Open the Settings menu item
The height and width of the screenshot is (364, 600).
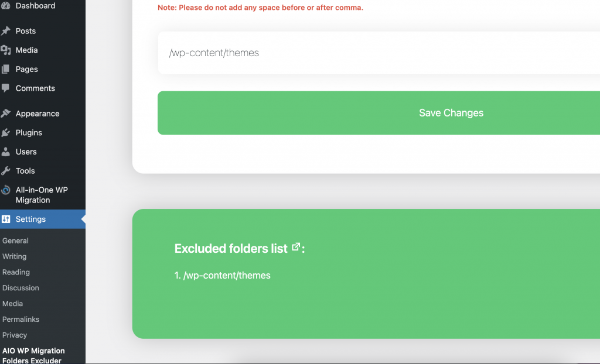pyautogui.click(x=30, y=219)
